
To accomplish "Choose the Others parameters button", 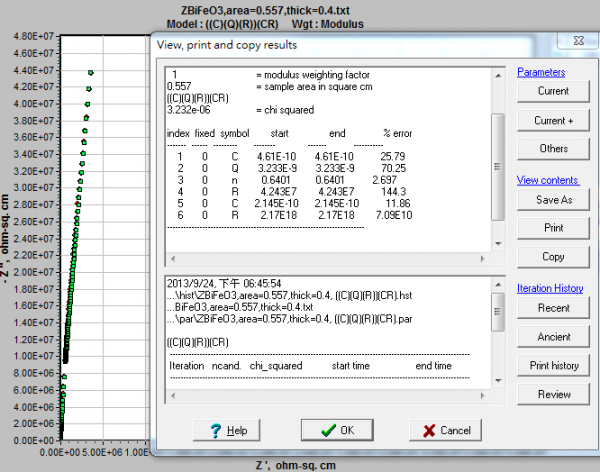I will tap(553, 149).
